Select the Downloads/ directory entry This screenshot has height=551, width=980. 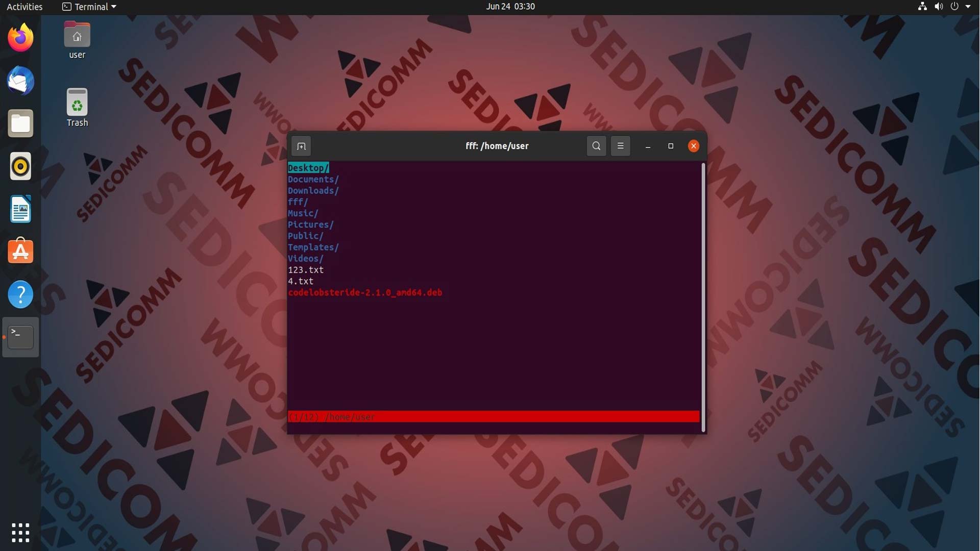(x=313, y=191)
